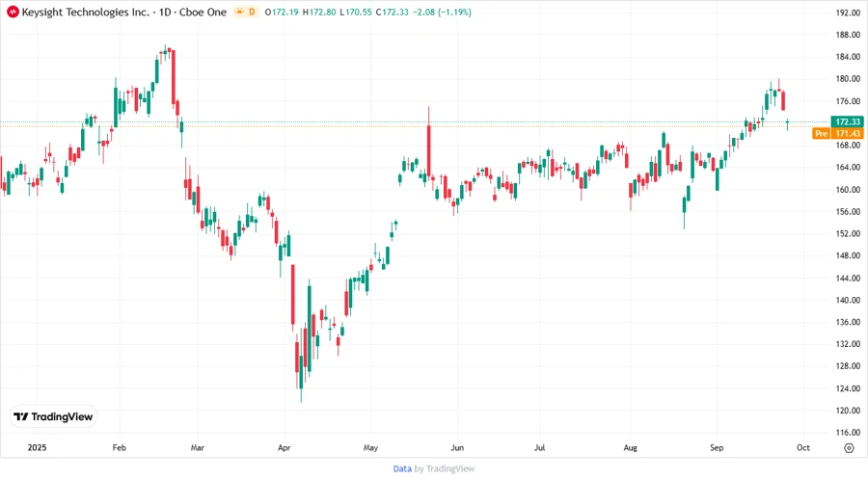This screenshot has width=868, height=480.
Task: Click the change value −2.08 (−1.19%)
Action: click(x=443, y=13)
